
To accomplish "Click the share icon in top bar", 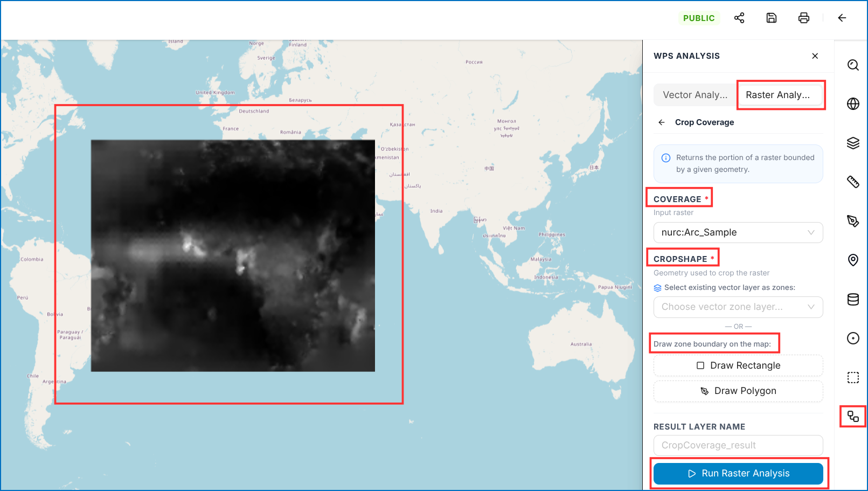I will (739, 18).
